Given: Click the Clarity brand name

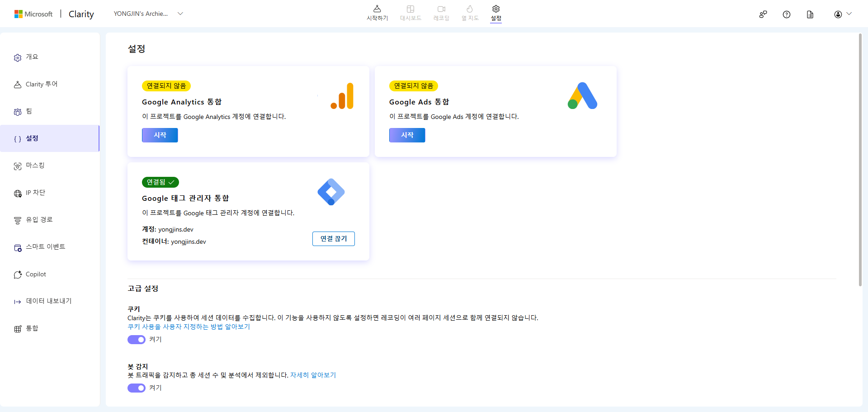Looking at the screenshot, I should coord(81,14).
